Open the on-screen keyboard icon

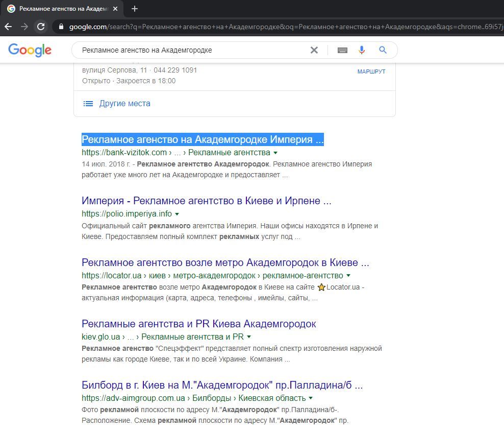click(x=342, y=50)
